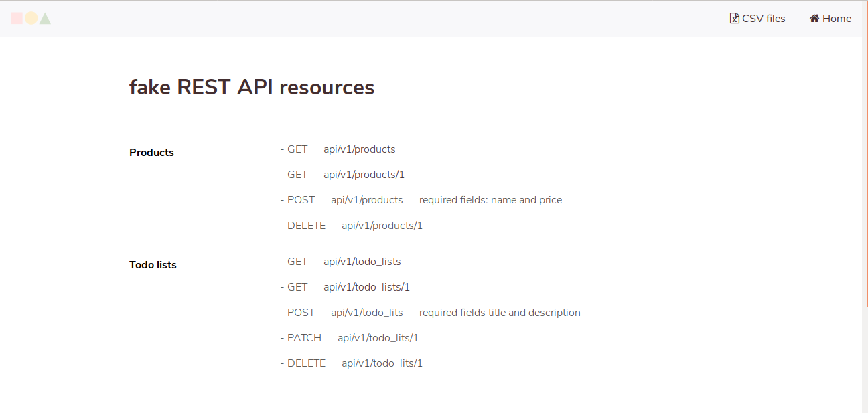Click the CSV file document icon in navbar

(x=734, y=18)
